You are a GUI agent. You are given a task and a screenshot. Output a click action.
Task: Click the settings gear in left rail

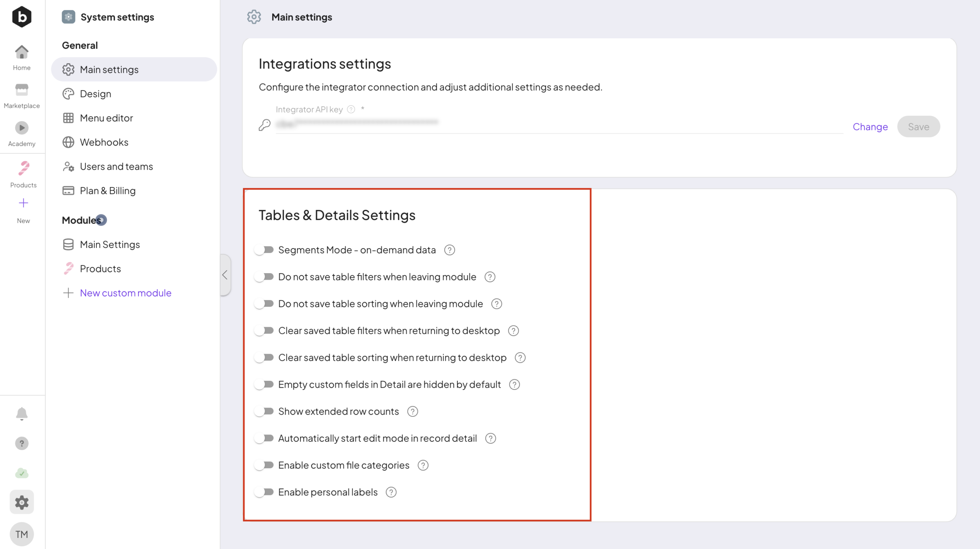pos(22,502)
